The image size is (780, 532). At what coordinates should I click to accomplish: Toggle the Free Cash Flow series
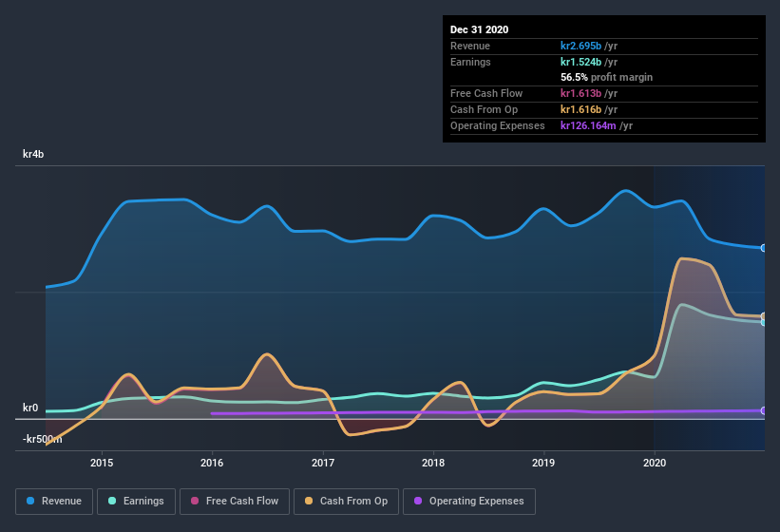pyautogui.click(x=235, y=502)
